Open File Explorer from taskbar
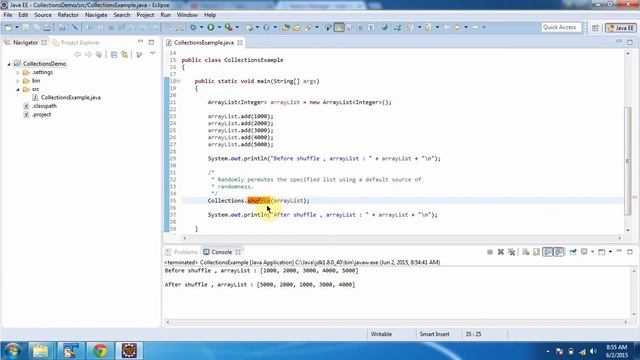Image resolution: width=640 pixels, height=360 pixels. pos(40,351)
